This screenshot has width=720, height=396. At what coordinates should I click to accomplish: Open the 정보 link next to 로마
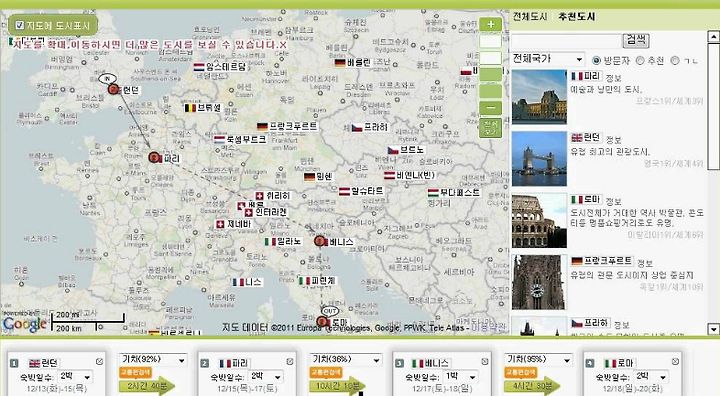coord(613,201)
